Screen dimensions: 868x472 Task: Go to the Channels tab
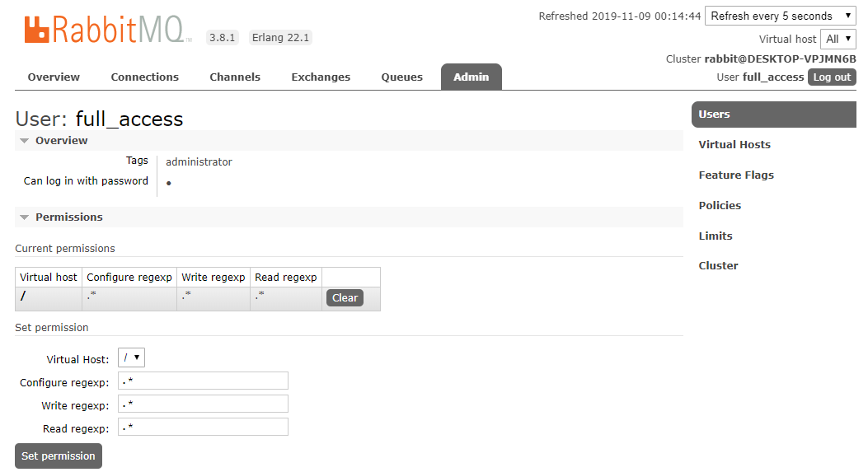coord(235,77)
